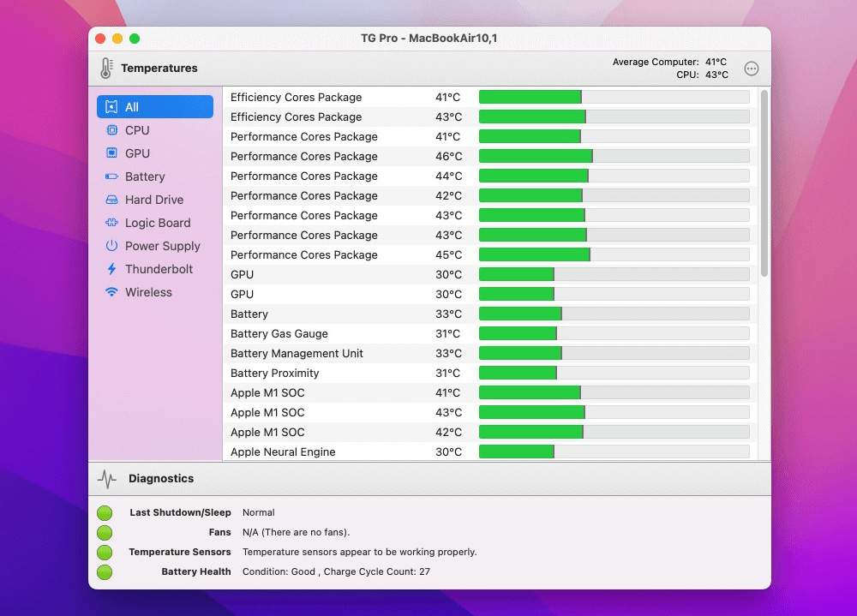The image size is (857, 616).
Task: Click the Battery icon in sidebar
Action: [111, 176]
